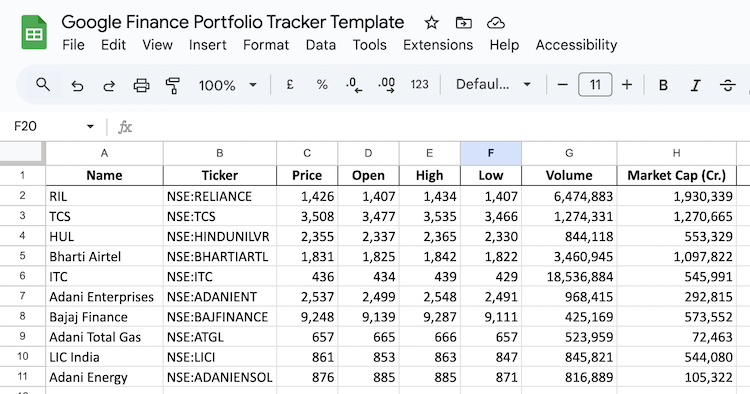
Task: Open the zoom 100% dropdown
Action: coord(228,86)
